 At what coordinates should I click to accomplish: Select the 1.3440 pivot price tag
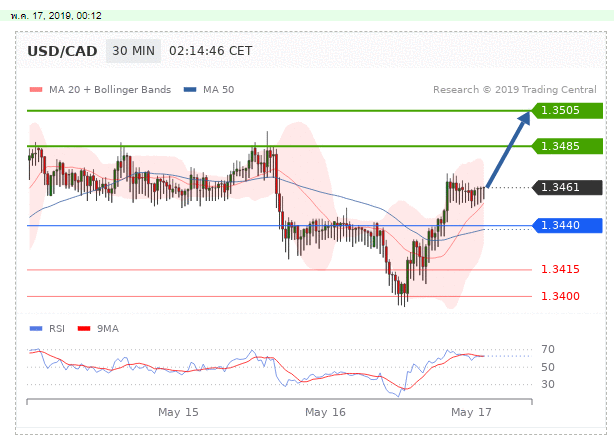[x=567, y=225]
